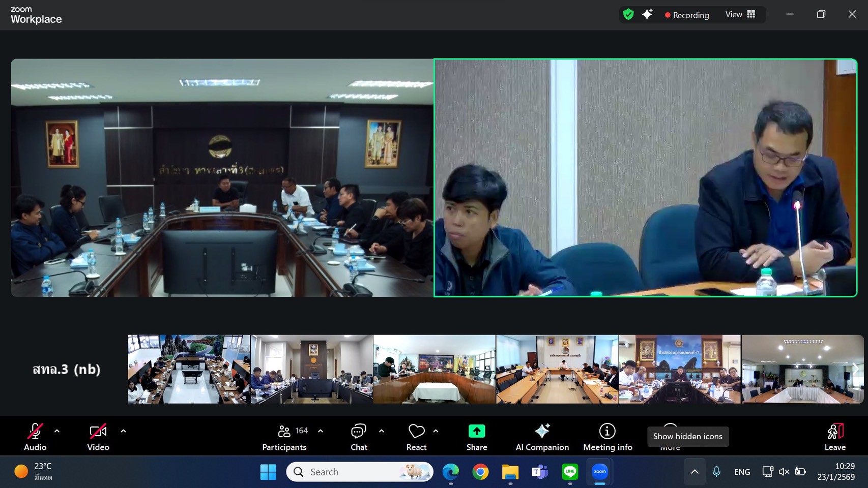Click the AI Companion sparkle in title bar

647,15
